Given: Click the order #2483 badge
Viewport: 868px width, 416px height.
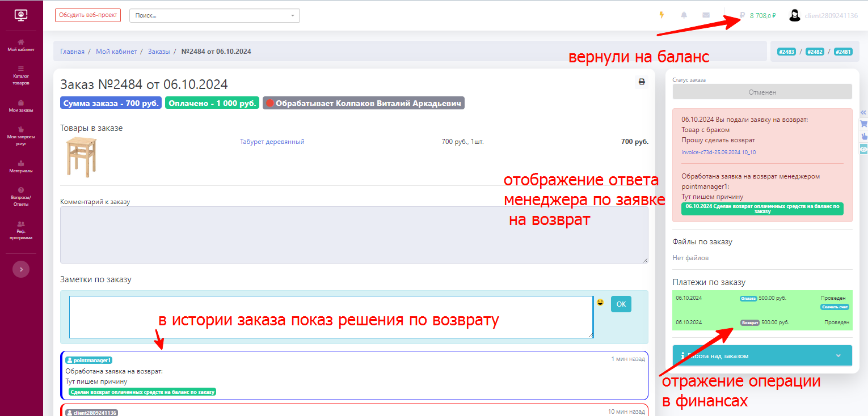Looking at the screenshot, I should click(786, 52).
